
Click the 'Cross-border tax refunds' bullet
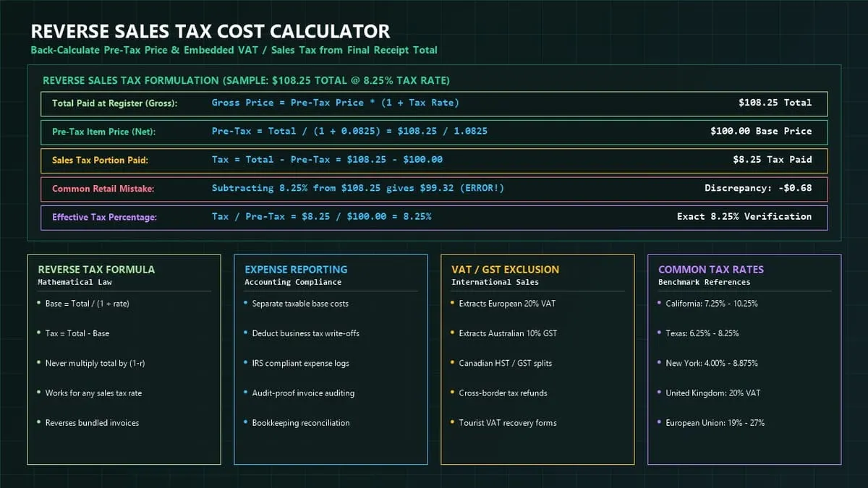503,393
